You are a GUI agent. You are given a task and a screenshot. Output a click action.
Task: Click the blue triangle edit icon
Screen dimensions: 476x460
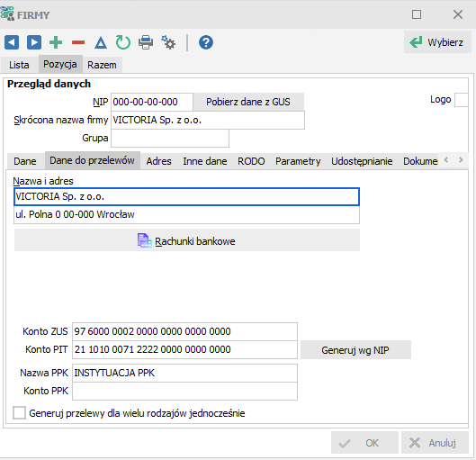101,43
